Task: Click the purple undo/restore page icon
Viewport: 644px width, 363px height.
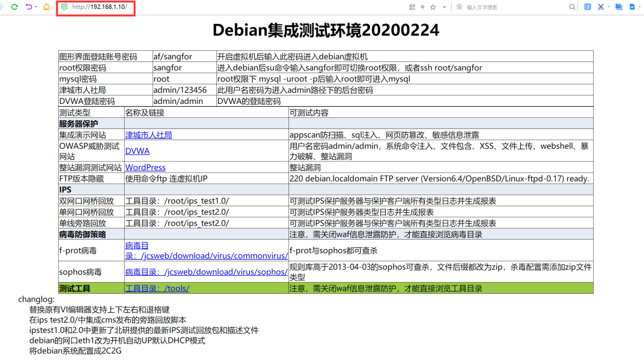Action: click(29, 7)
